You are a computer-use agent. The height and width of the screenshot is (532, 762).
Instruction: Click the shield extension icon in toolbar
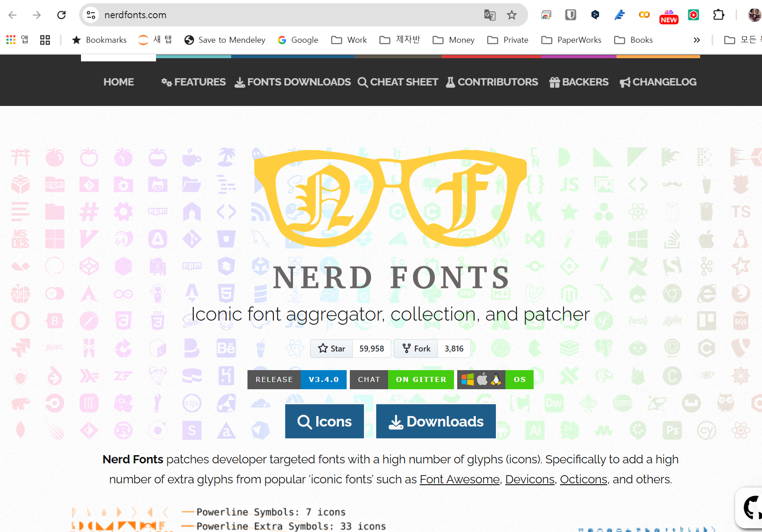[x=570, y=15]
